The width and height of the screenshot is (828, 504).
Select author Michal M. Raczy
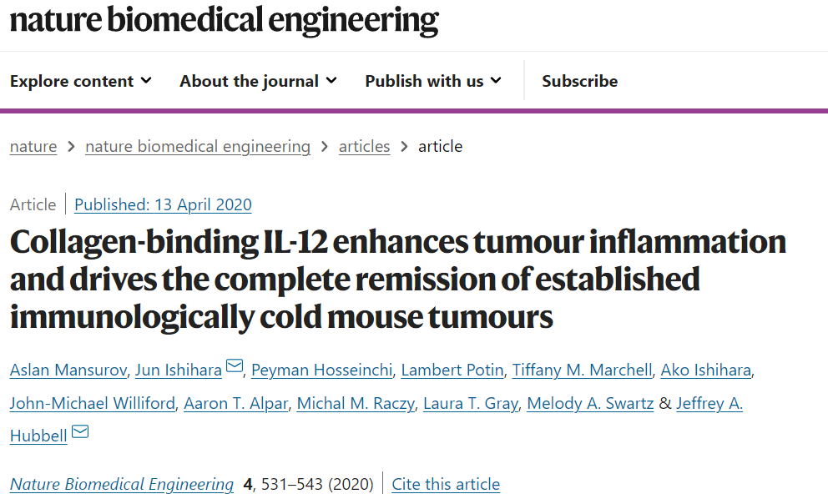tap(356, 403)
